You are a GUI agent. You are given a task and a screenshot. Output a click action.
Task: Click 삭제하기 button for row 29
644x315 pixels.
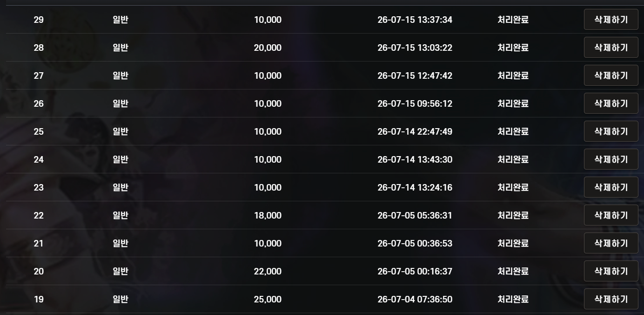point(611,20)
